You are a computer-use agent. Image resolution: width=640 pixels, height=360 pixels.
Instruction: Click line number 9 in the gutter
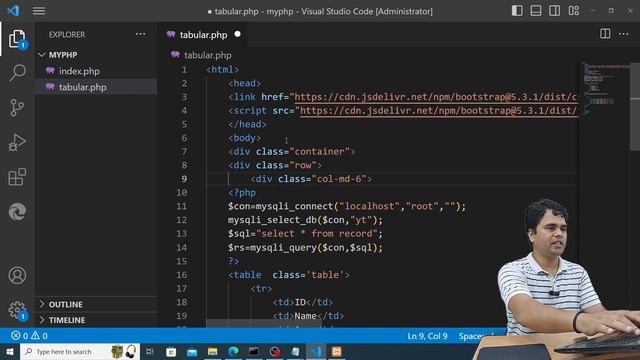(184, 179)
